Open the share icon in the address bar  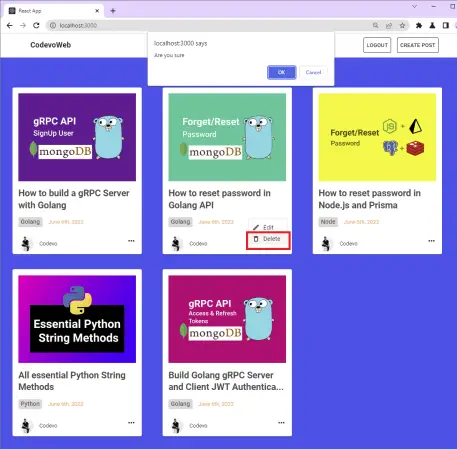pos(389,25)
